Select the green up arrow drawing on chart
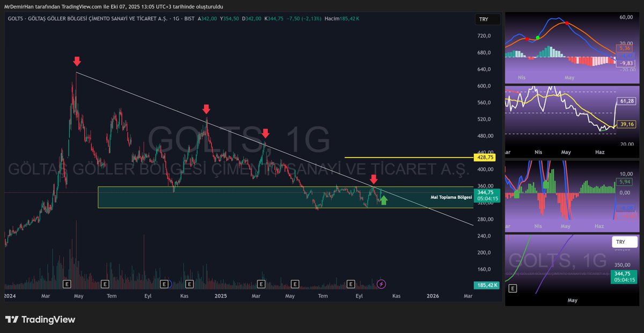644x333 pixels. coord(384,200)
